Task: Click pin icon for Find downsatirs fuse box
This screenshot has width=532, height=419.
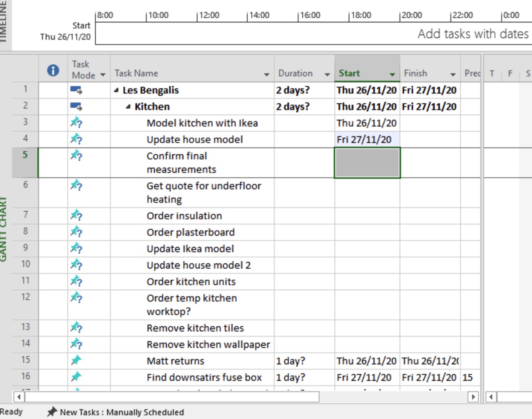Action: pos(76,377)
